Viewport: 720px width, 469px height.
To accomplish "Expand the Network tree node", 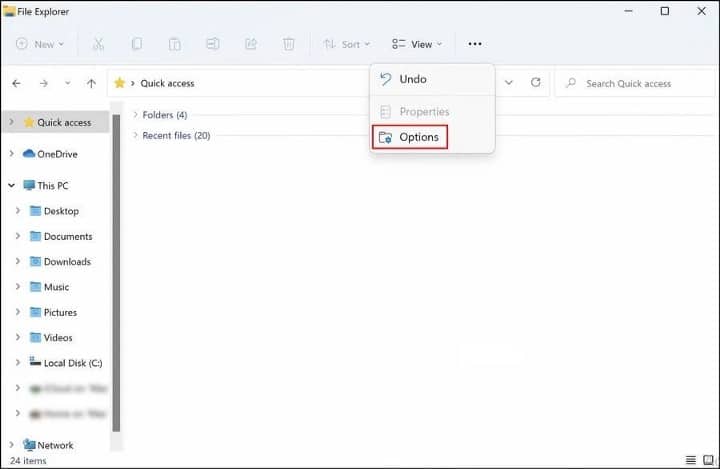I will (11, 445).
